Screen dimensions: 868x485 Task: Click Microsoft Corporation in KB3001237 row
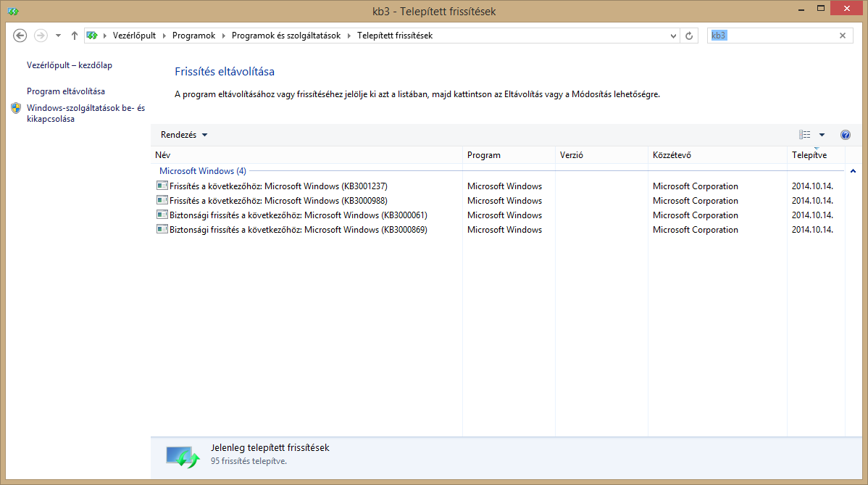pos(696,186)
